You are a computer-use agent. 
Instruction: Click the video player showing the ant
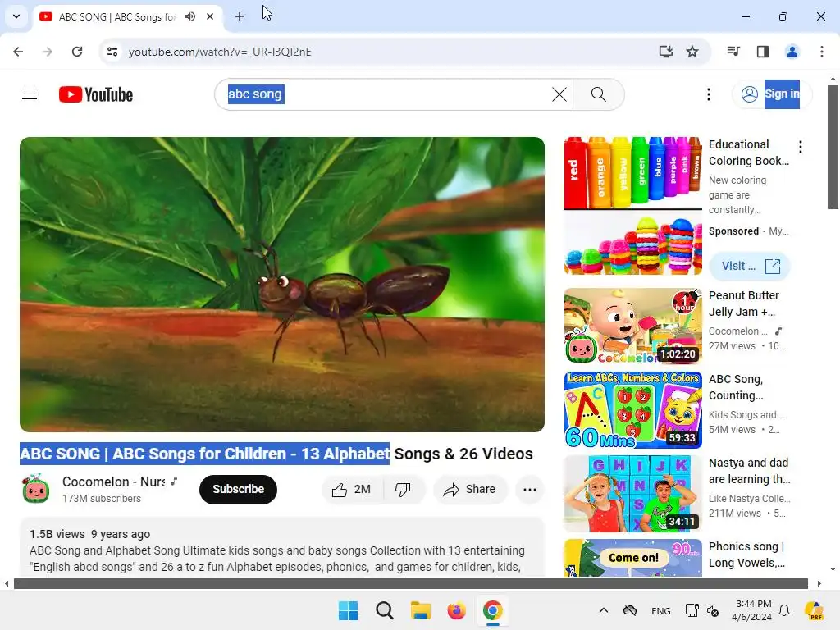pyautogui.click(x=282, y=285)
